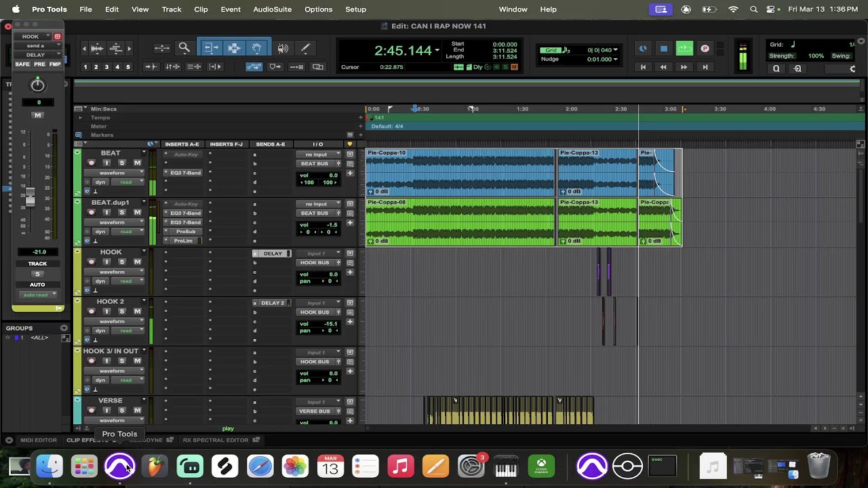The width and height of the screenshot is (868, 488).
Task: Toggle the Online sync button
Action: pyautogui.click(x=643, y=48)
